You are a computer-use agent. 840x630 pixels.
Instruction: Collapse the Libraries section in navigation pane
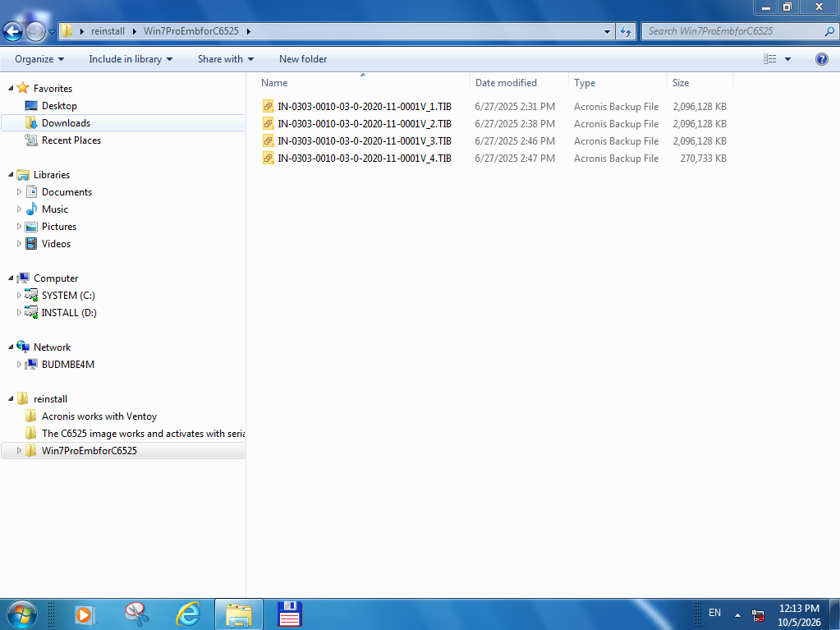point(11,175)
